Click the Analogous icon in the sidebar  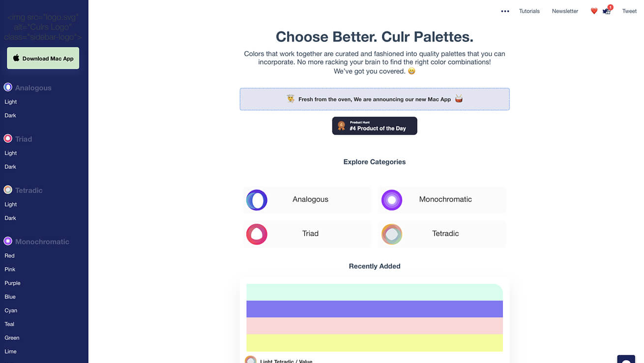(8, 88)
